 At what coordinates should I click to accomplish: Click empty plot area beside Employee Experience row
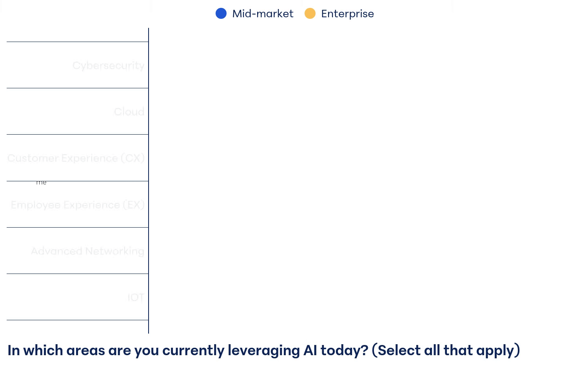pos(353,204)
